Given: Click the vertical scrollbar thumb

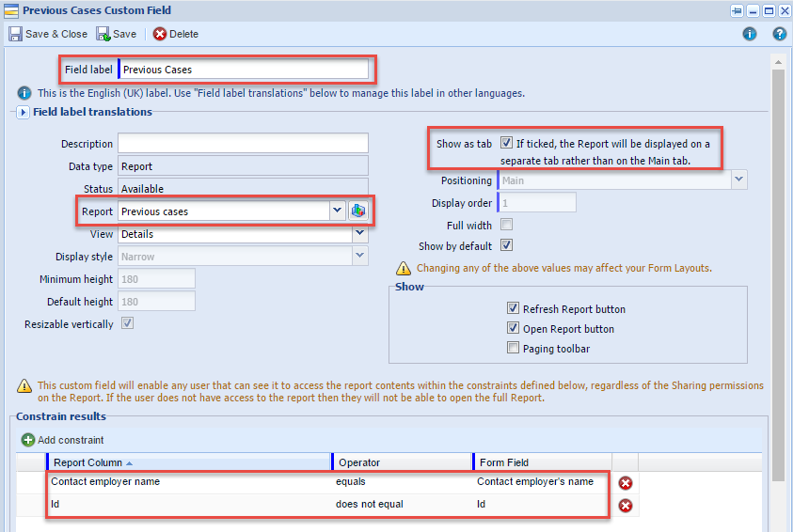Looking at the screenshot, I should pos(778,275).
